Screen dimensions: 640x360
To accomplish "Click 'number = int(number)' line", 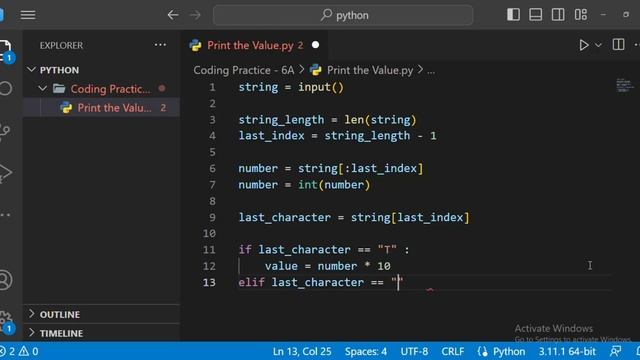I will click(x=304, y=184).
